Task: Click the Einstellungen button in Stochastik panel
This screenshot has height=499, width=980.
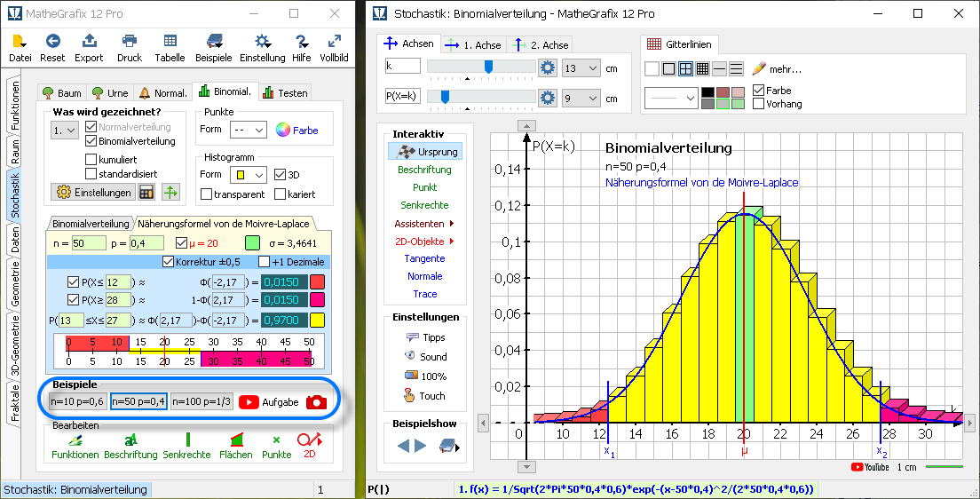Action: pos(93,192)
